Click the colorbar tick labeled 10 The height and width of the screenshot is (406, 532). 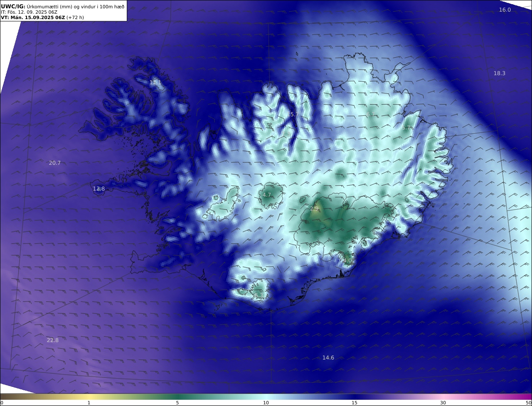click(266, 403)
